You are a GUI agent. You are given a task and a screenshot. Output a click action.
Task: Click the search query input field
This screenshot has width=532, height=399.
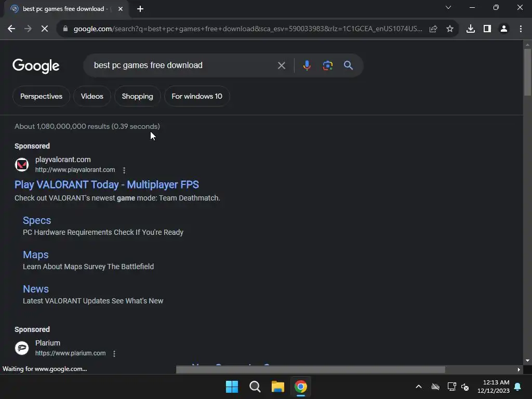[x=183, y=65]
